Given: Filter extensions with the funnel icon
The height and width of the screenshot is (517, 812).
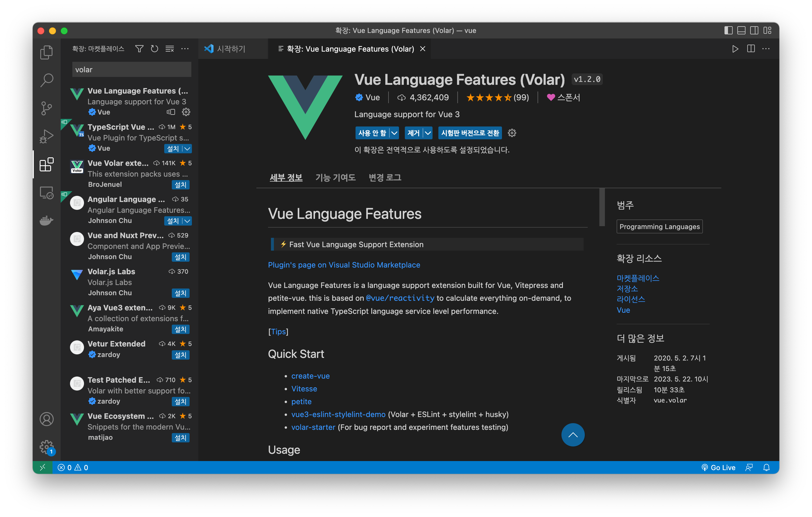Looking at the screenshot, I should click(139, 49).
